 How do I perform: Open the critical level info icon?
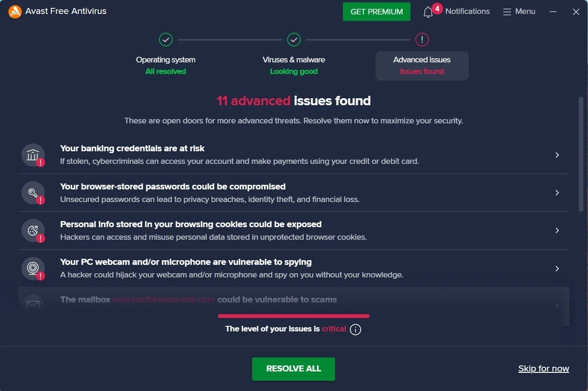pos(355,329)
